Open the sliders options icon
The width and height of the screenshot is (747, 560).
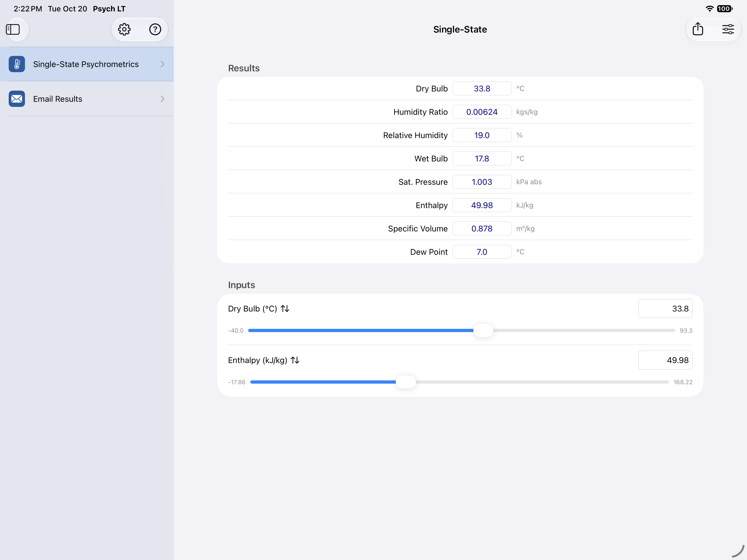[728, 29]
